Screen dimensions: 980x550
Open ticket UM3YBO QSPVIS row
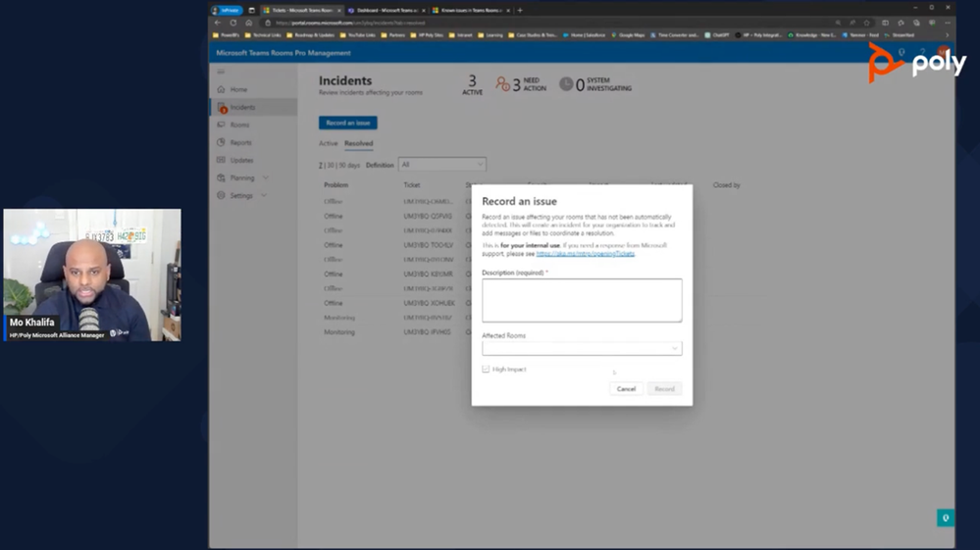click(x=428, y=216)
